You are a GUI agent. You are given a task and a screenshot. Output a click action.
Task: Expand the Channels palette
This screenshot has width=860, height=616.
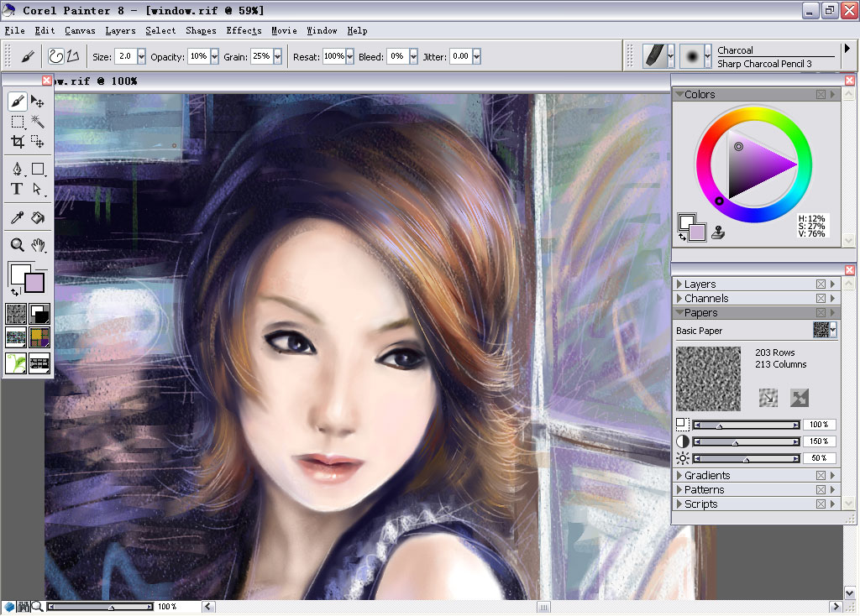coord(679,298)
